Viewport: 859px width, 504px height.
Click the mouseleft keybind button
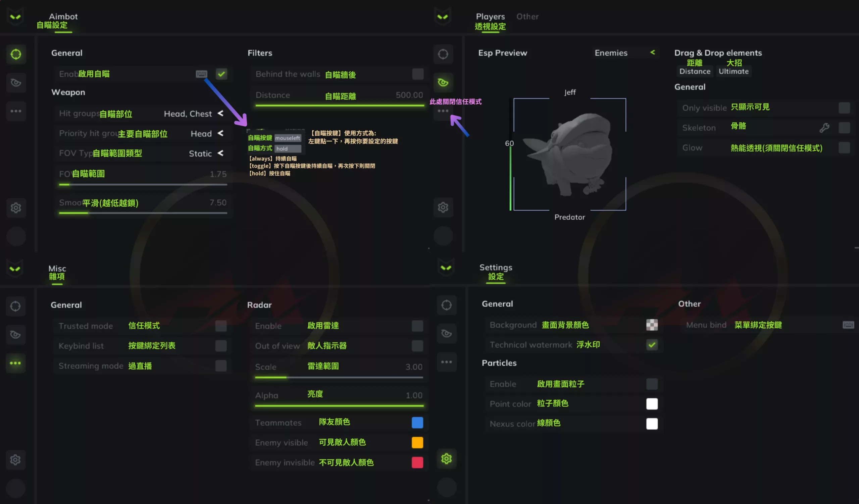[x=287, y=138]
